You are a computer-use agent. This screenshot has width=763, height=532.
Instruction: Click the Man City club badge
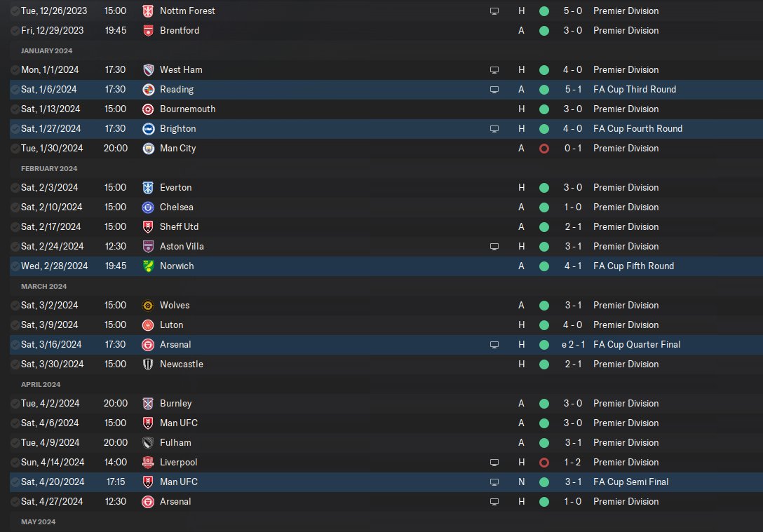148,149
